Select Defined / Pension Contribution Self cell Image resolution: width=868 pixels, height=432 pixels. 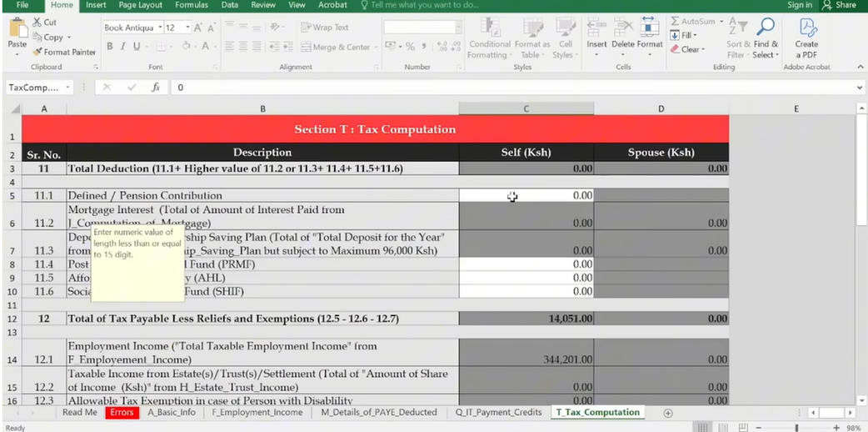pos(526,196)
